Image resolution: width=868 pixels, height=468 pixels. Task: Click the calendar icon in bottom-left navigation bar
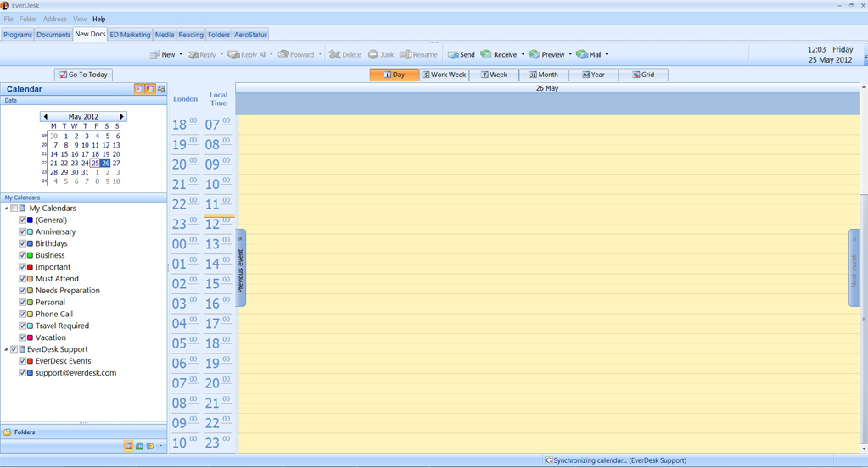pos(128,446)
